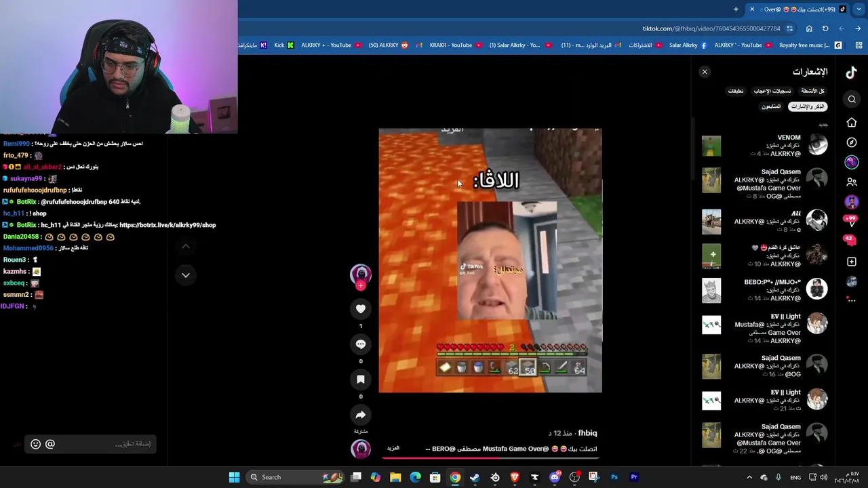Save the video with the bookmark icon
Viewport: 868px width, 488px height.
pos(361,380)
